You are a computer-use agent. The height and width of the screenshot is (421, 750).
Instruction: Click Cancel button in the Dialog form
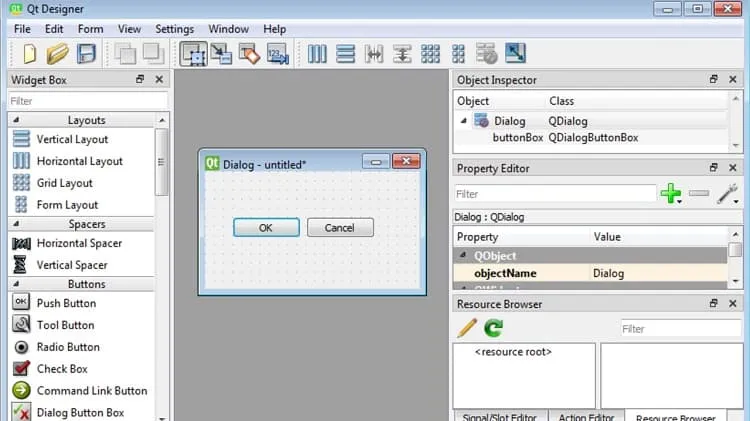(340, 228)
